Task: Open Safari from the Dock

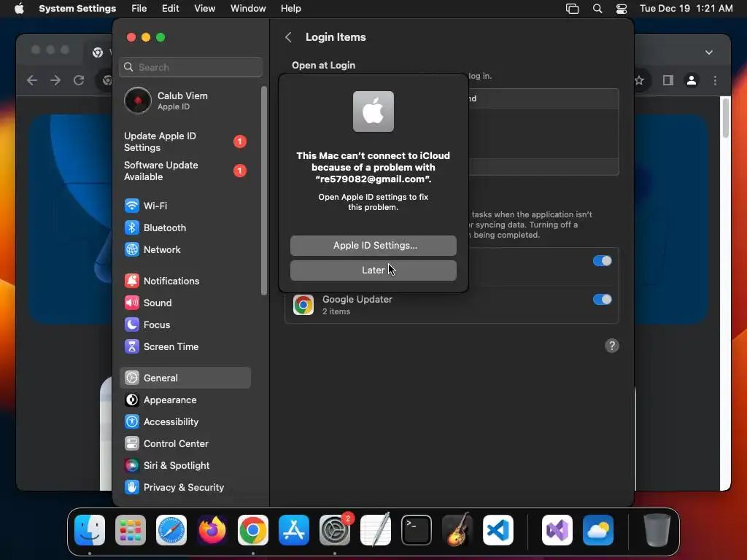Action: point(171,530)
